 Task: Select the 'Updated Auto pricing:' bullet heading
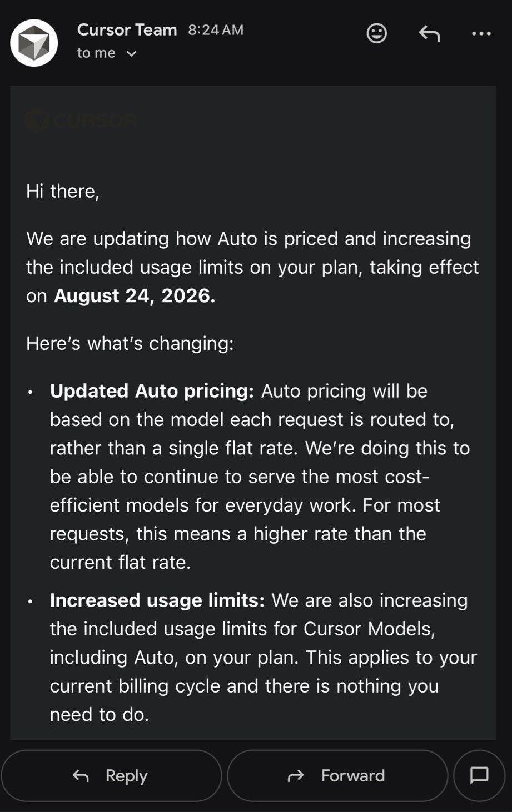point(152,391)
